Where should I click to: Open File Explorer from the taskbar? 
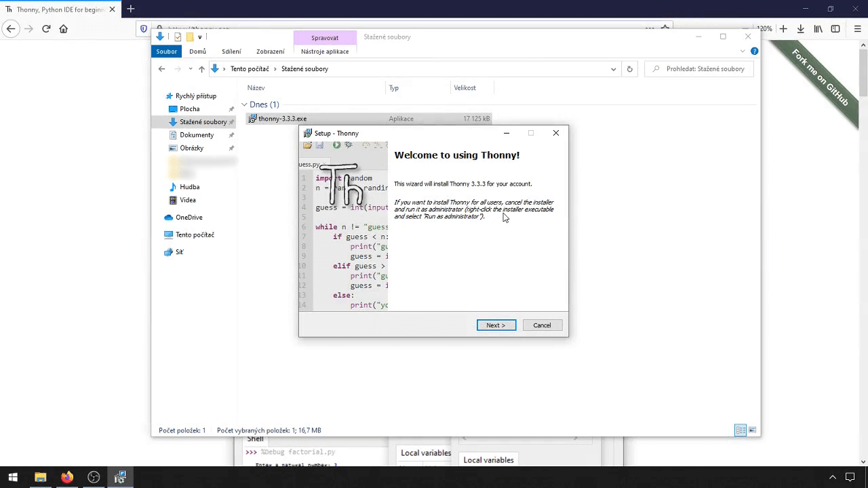40,478
